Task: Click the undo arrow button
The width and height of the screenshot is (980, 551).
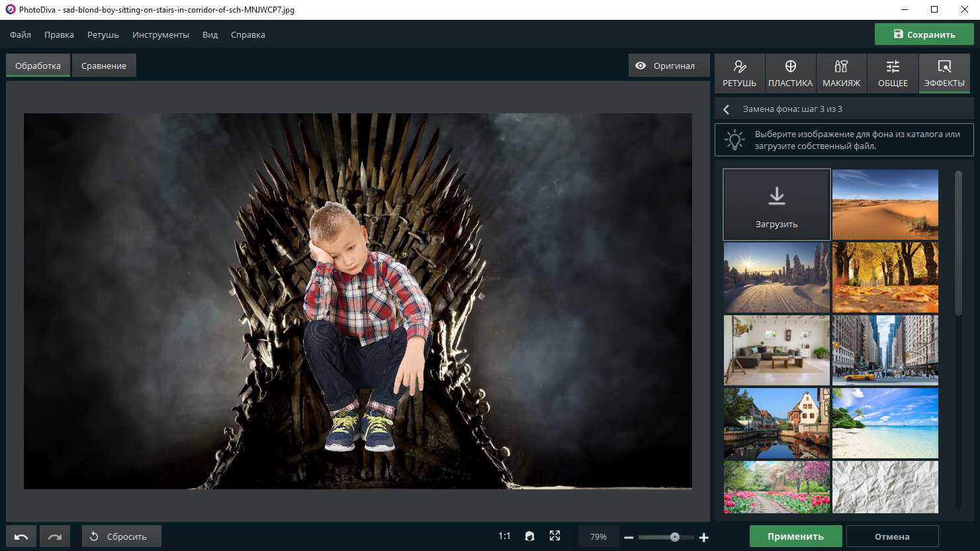Action: pyautogui.click(x=21, y=536)
